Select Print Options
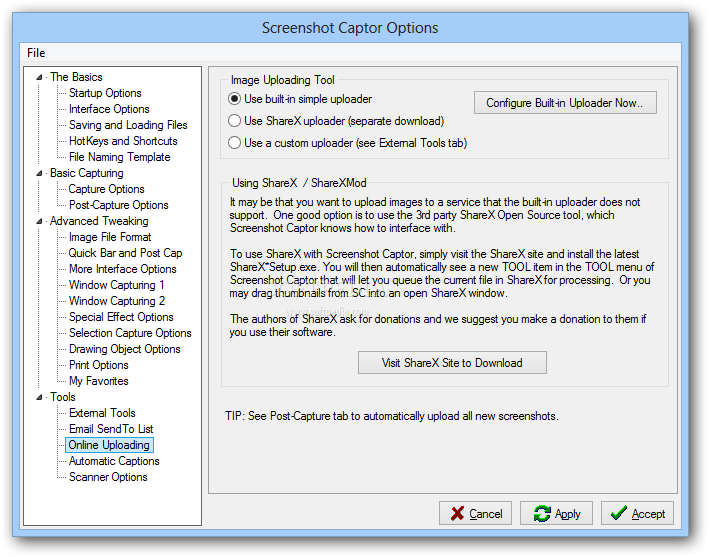 [99, 365]
